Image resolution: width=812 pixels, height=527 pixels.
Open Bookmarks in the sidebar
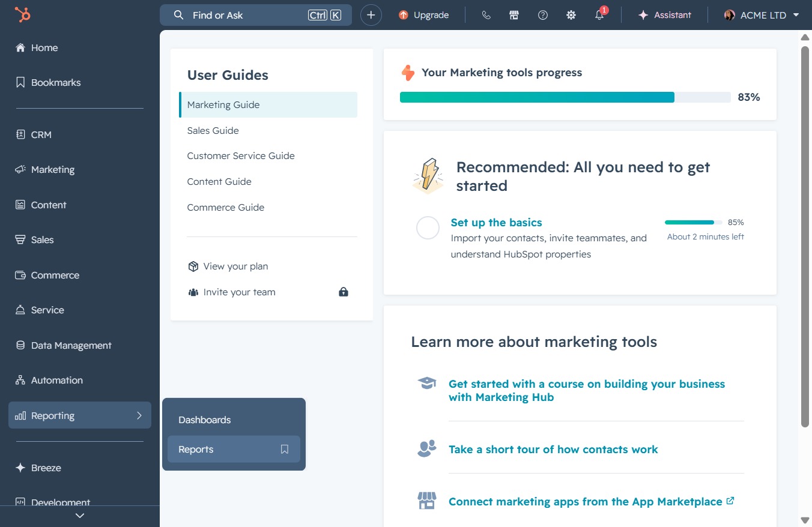[80, 82]
